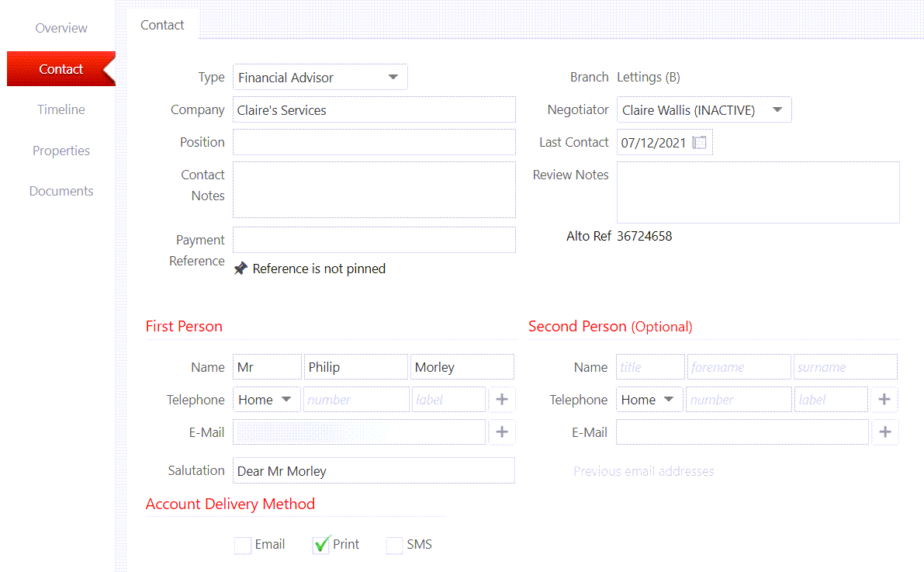924x572 pixels.
Task: Click Second Person surname field
Action: tap(846, 367)
